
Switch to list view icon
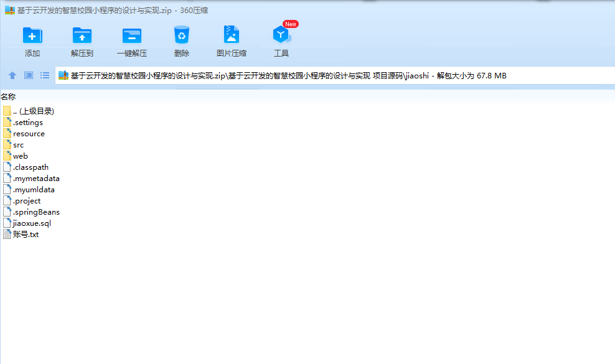[x=45, y=75]
